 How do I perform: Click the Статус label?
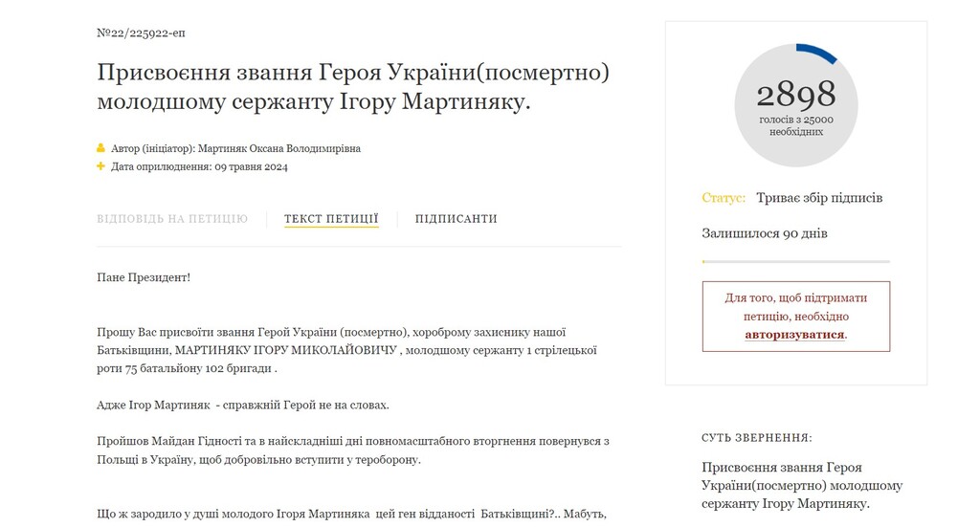point(724,198)
